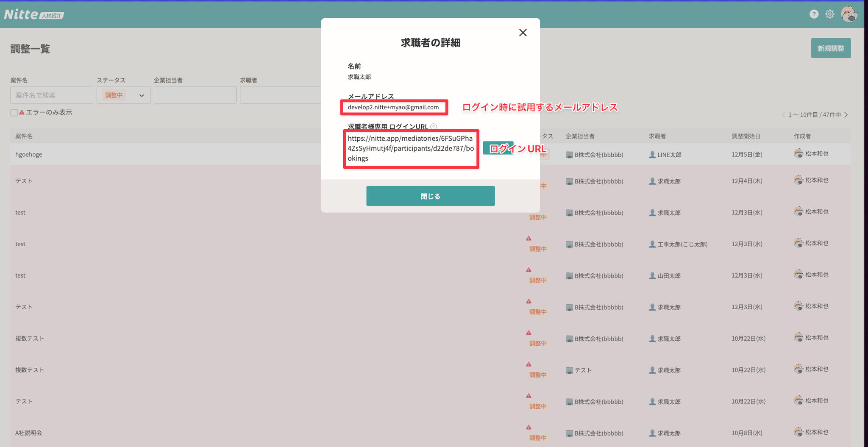Click help icon beside 求職者様専用 ログインURL

[x=434, y=126]
